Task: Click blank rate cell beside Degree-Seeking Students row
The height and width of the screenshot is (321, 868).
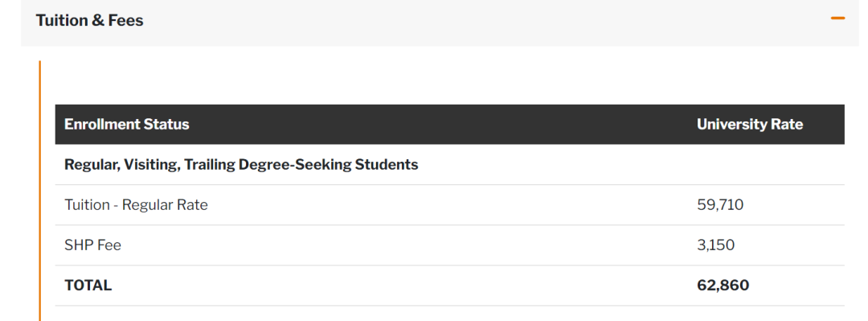Action: [769, 165]
